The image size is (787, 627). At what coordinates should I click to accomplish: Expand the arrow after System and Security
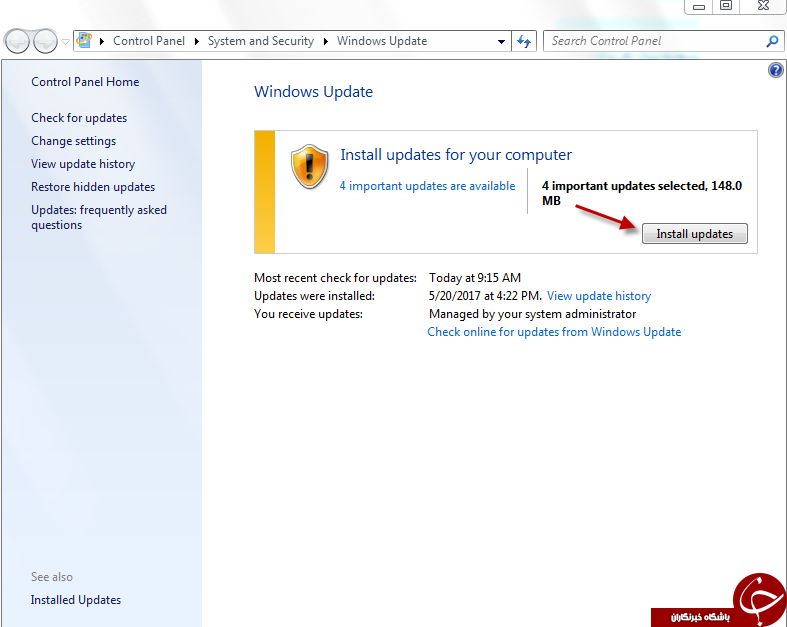point(326,41)
